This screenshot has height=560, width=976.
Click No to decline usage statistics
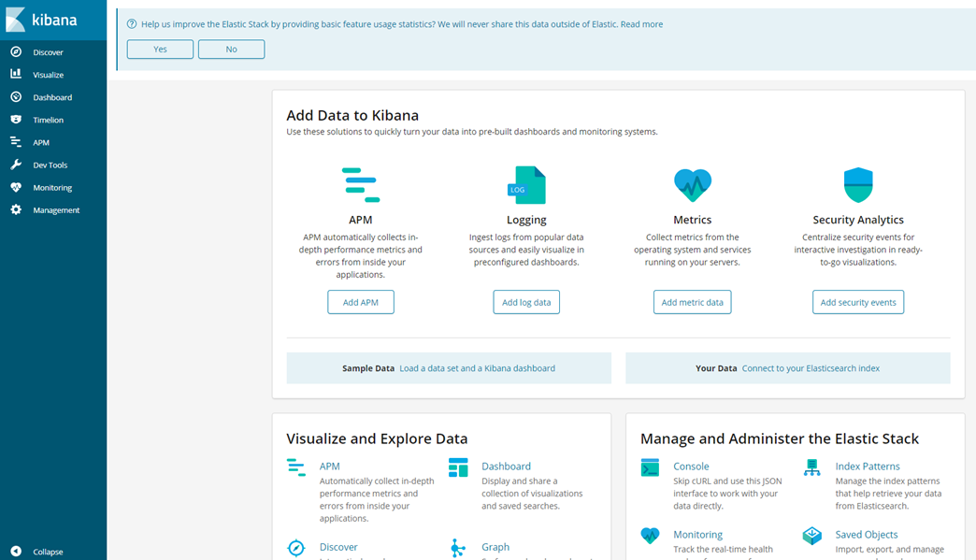[x=232, y=50]
